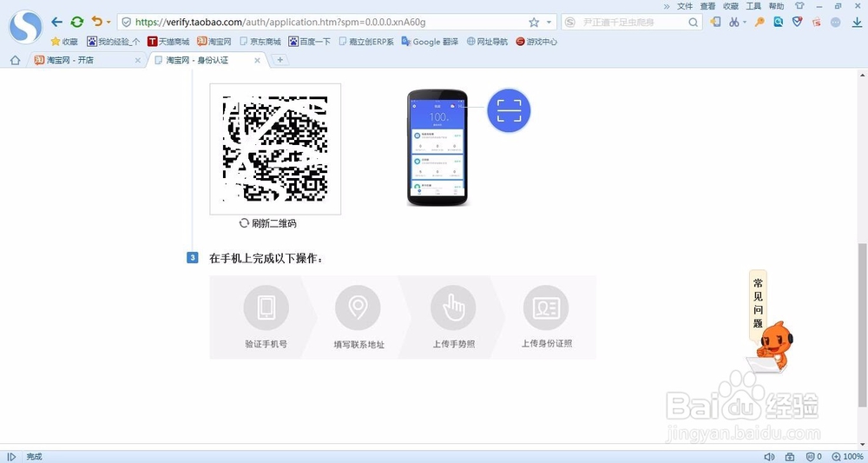Click the 验证手机号 step icon
Image resolution: width=868 pixels, height=463 pixels.
click(x=266, y=308)
